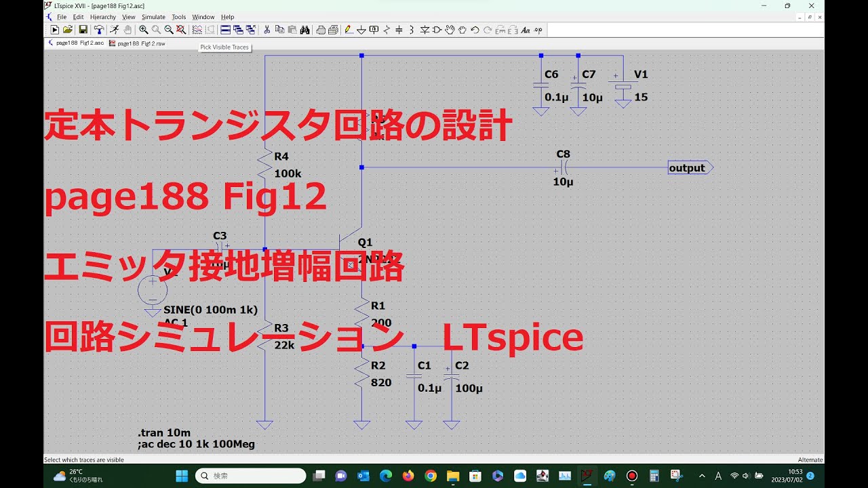Open the View menu
868x488 pixels.
129,17
